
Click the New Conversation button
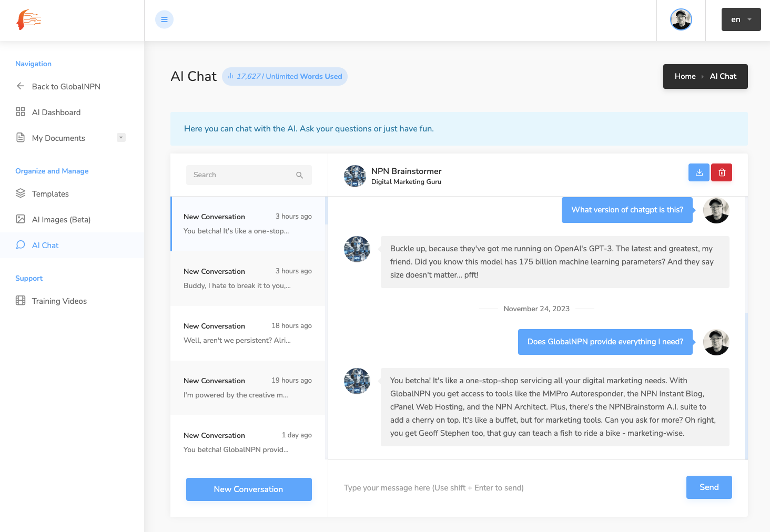pos(249,489)
